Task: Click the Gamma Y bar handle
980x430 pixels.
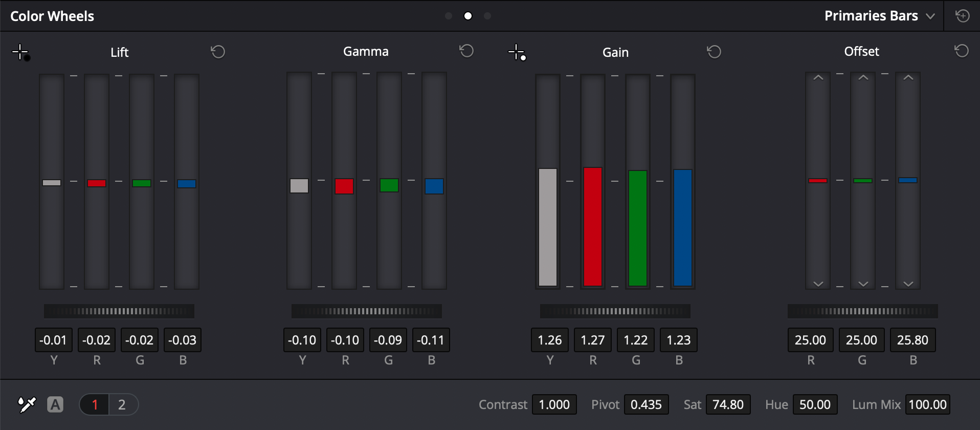Action: 299,185
